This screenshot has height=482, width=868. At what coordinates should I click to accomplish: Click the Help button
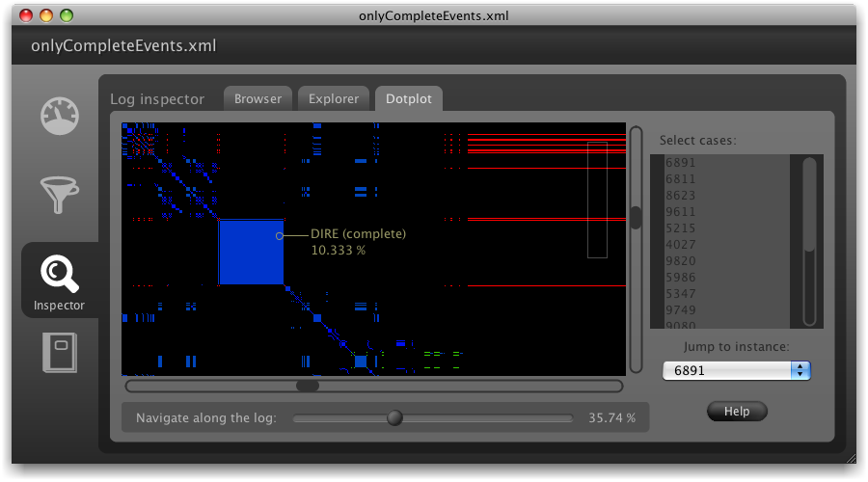pyautogui.click(x=737, y=412)
